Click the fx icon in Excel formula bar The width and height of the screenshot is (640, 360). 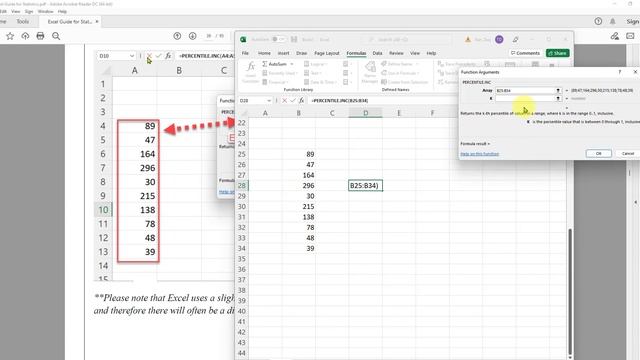301,100
